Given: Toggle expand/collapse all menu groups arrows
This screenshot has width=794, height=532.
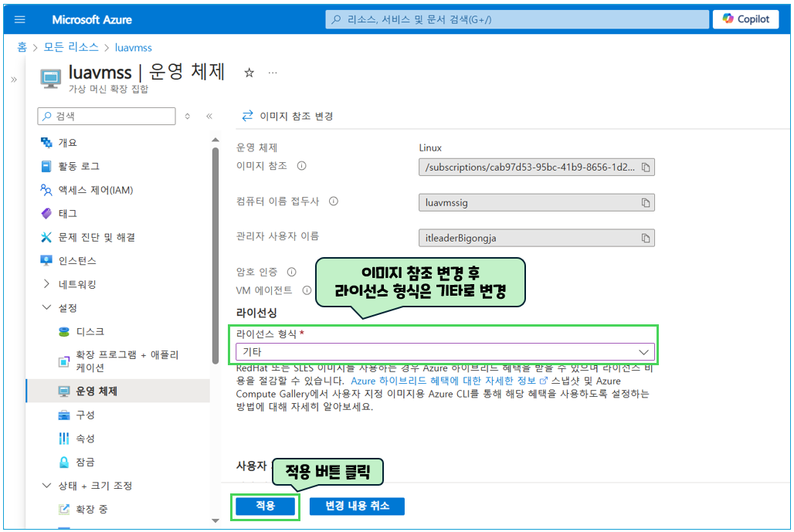Looking at the screenshot, I should point(188,117).
